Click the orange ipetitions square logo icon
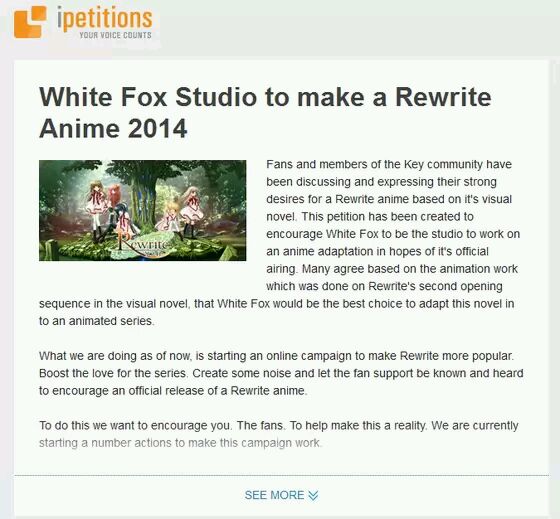 30,22
